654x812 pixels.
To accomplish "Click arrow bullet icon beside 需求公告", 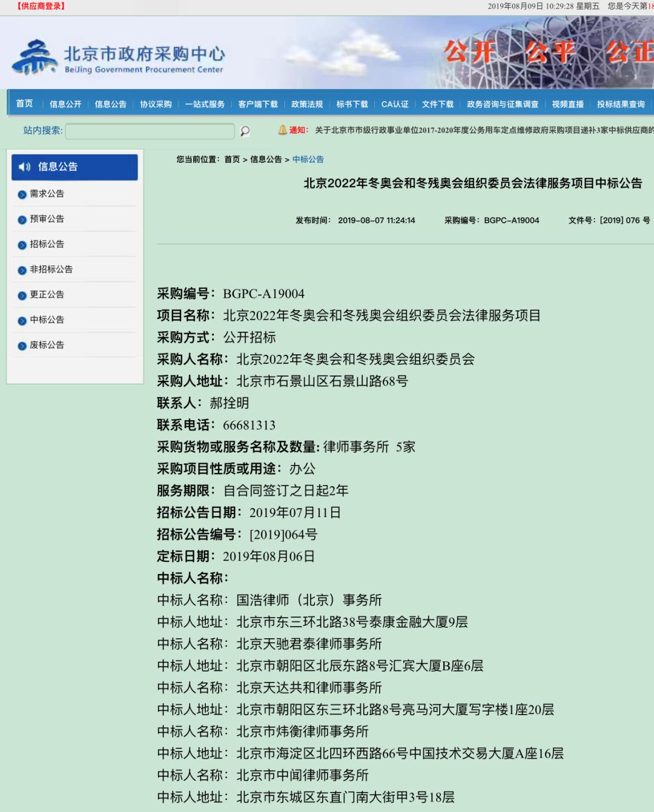I will pyautogui.click(x=22, y=194).
